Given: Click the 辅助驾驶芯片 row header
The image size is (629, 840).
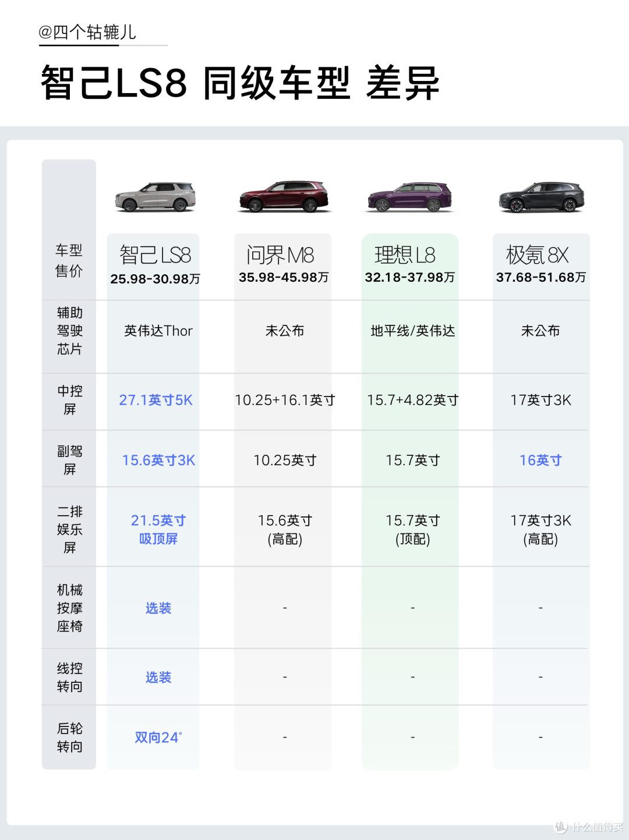Looking at the screenshot, I should [x=69, y=331].
